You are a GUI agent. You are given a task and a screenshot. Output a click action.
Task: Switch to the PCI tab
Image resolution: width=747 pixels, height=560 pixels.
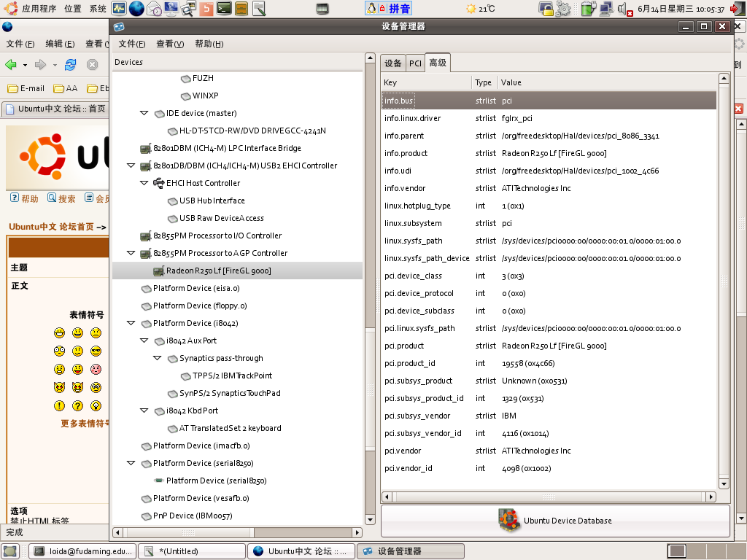coord(415,63)
